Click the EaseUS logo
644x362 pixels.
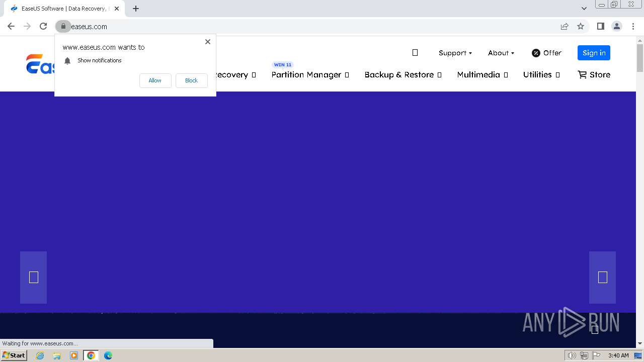coord(40,64)
